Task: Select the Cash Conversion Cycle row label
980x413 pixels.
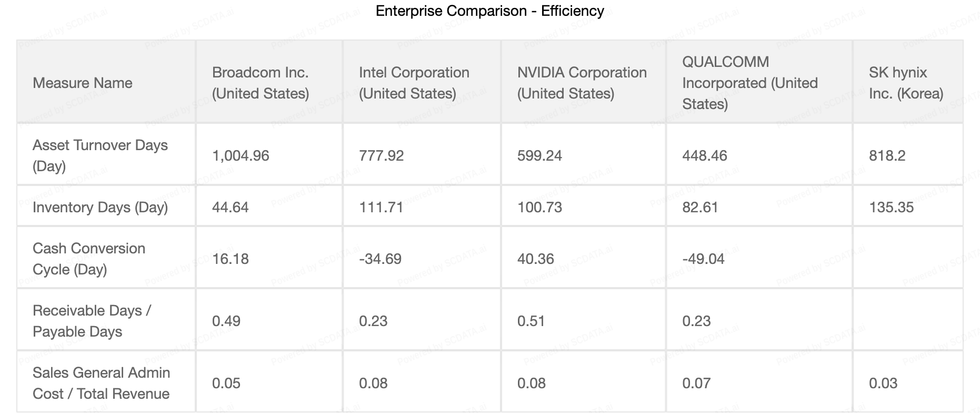Action: (88, 259)
